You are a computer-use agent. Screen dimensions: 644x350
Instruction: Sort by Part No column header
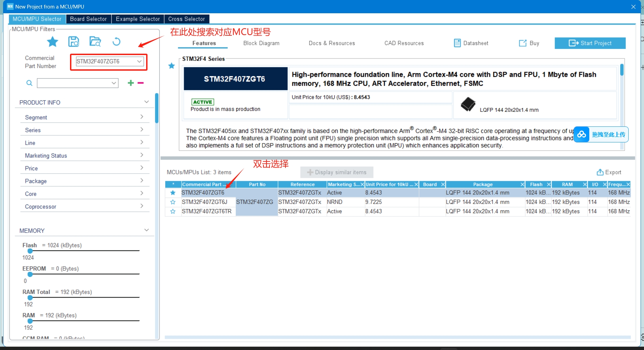[x=257, y=184]
